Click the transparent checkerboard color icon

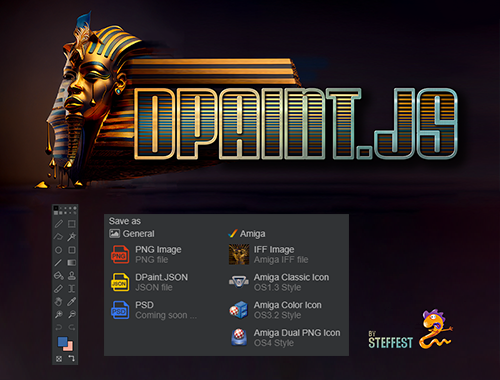59,359
